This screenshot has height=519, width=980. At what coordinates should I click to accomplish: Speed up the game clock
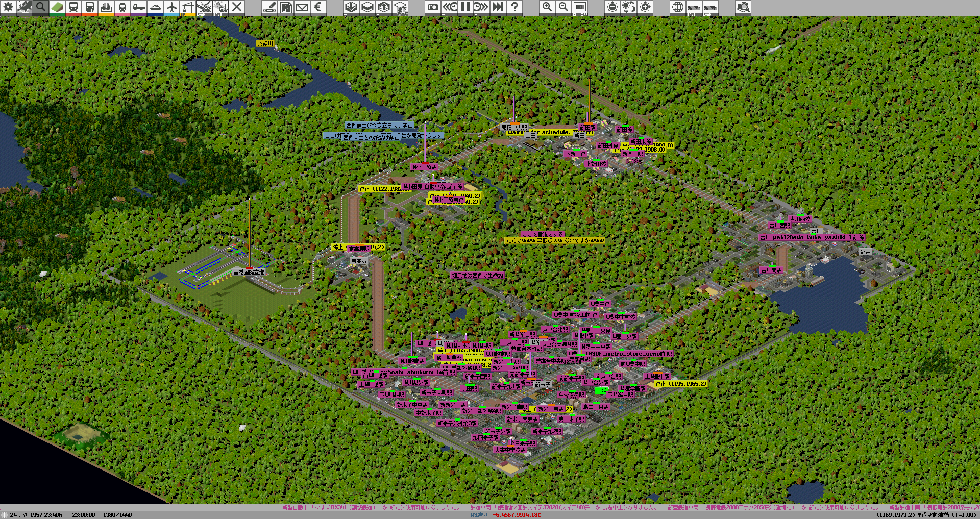[x=482, y=7]
